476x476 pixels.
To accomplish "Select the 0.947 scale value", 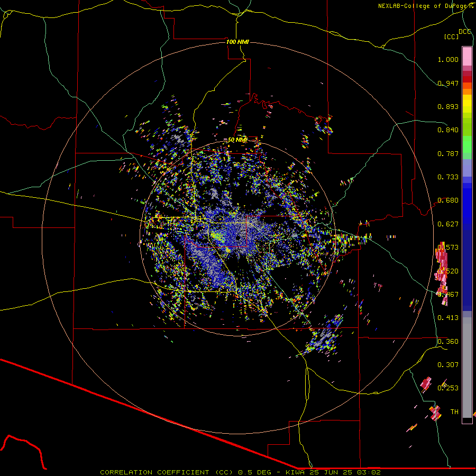I will click(x=448, y=83).
